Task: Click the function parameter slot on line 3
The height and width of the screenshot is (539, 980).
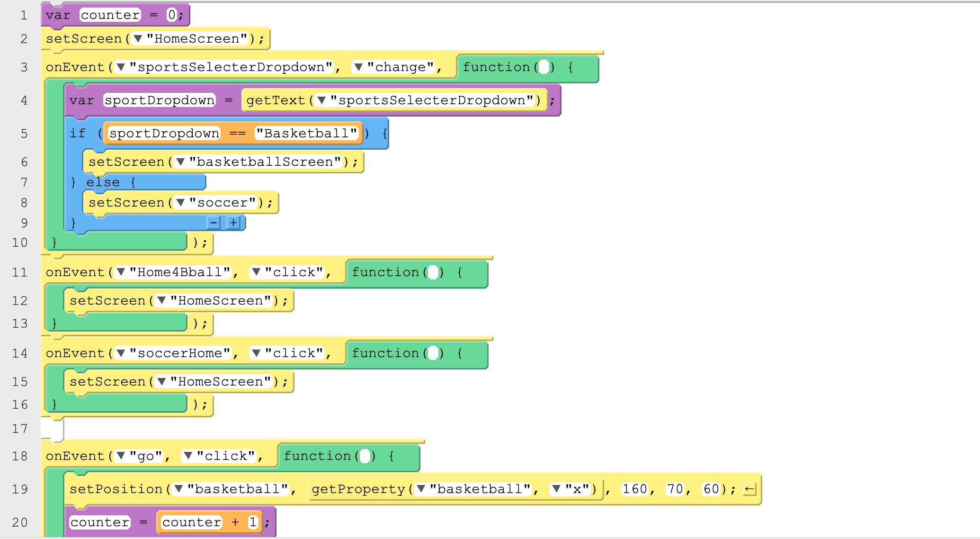Action: [544, 67]
